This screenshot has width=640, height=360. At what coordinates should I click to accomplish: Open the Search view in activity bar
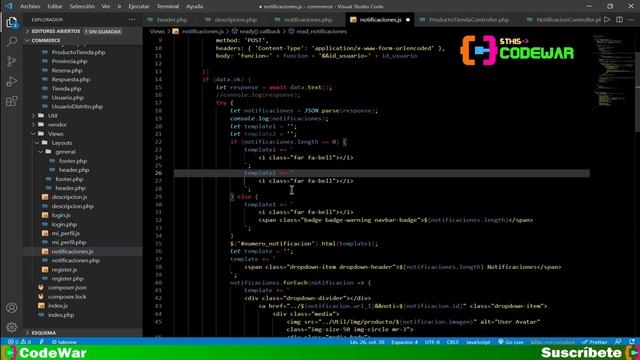coord(12,42)
